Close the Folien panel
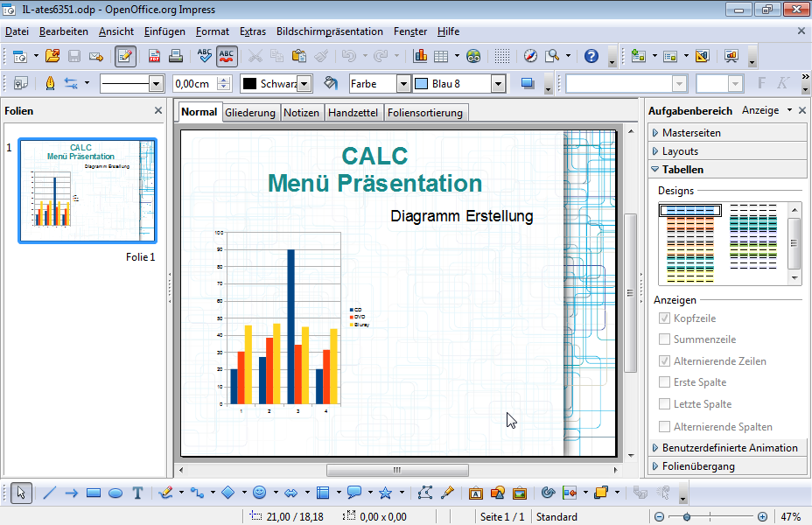 click(158, 110)
